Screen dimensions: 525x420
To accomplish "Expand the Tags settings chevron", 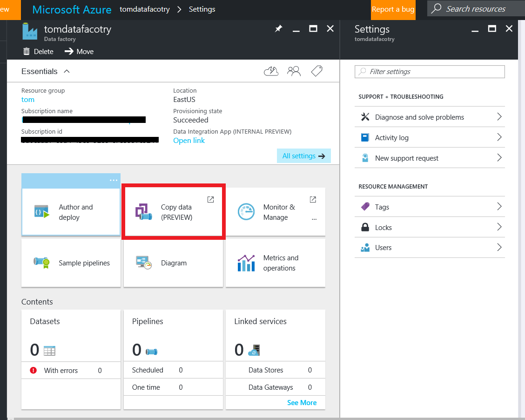I will (499, 206).
